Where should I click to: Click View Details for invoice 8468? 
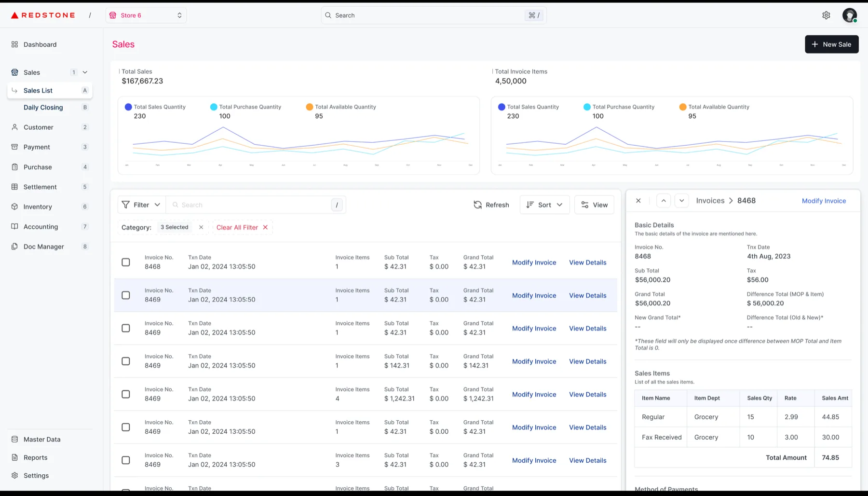[587, 262]
